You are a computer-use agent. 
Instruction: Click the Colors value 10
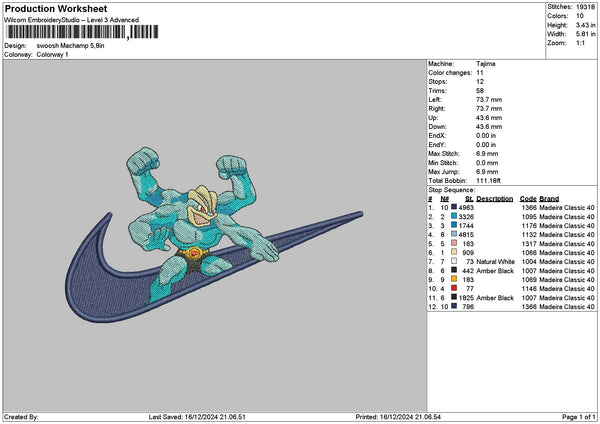pos(580,16)
